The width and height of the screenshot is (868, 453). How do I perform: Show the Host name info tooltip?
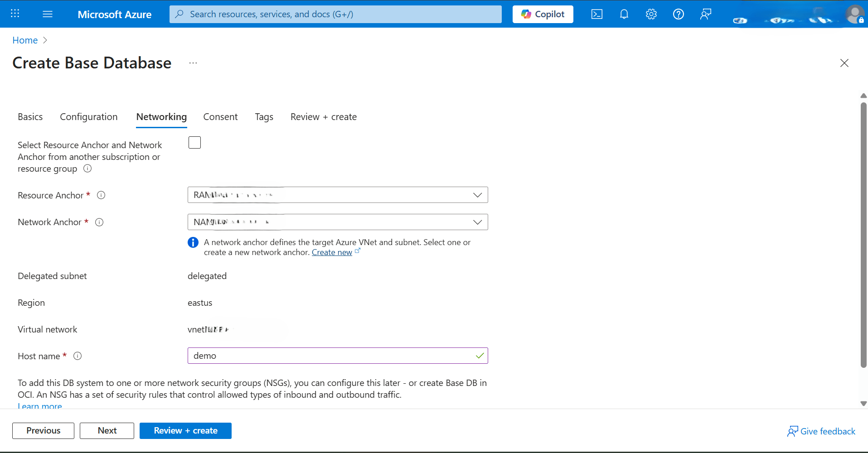[77, 356]
